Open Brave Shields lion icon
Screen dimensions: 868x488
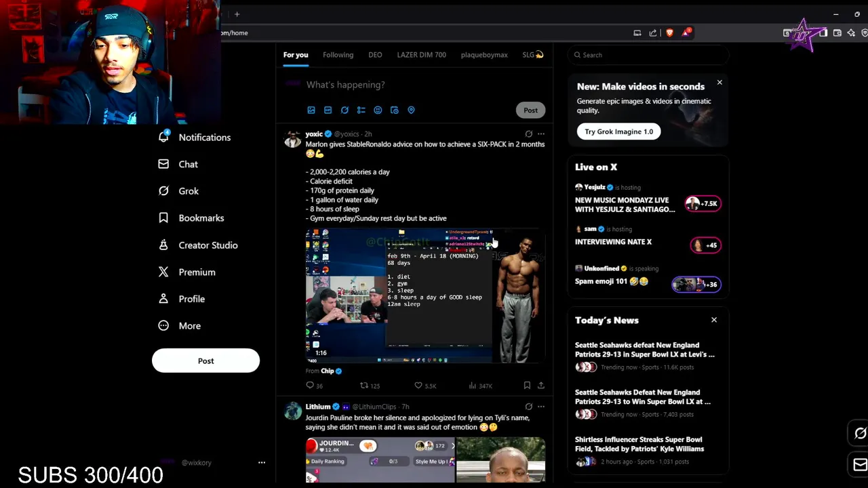tap(669, 33)
